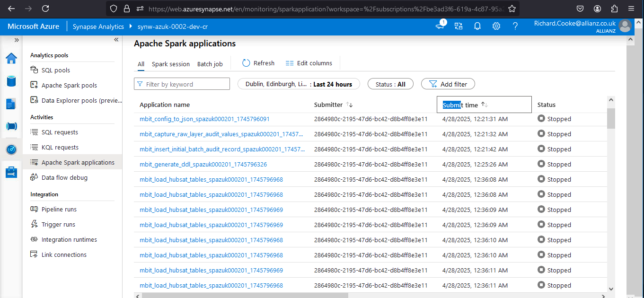644x298 pixels.
Task: Click the Status column header
Action: [x=546, y=105]
